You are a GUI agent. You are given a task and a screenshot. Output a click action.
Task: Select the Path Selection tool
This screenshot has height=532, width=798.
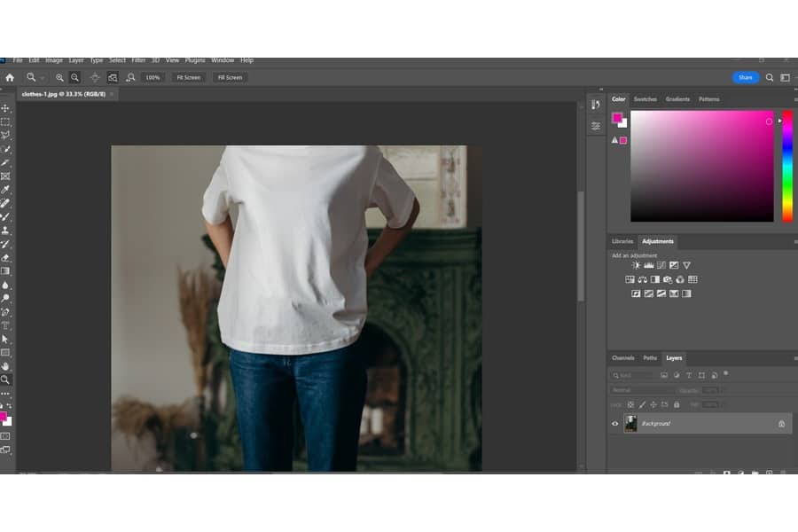coord(5,339)
